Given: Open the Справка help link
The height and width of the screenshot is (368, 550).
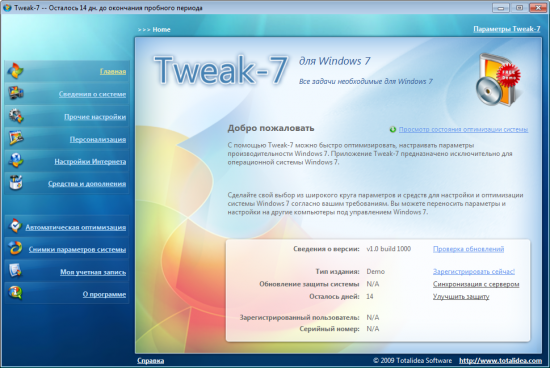Looking at the screenshot, I should [x=150, y=361].
